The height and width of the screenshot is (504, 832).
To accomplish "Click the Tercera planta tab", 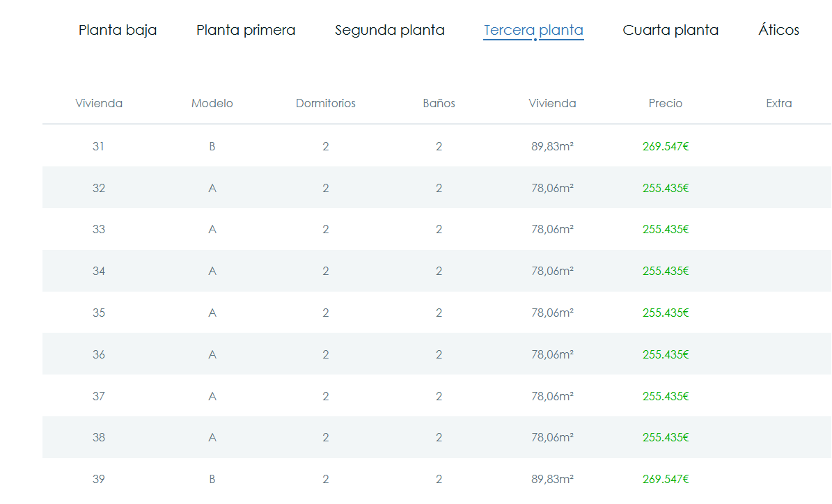I will coord(533,31).
